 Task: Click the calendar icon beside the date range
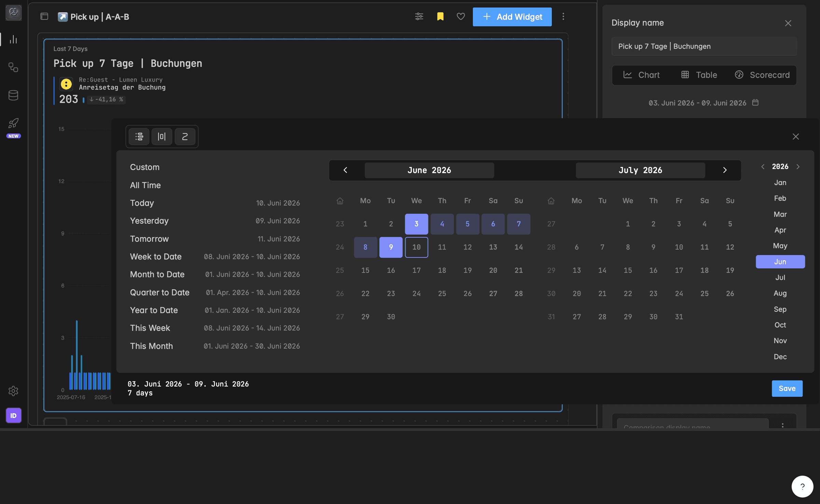[755, 102]
